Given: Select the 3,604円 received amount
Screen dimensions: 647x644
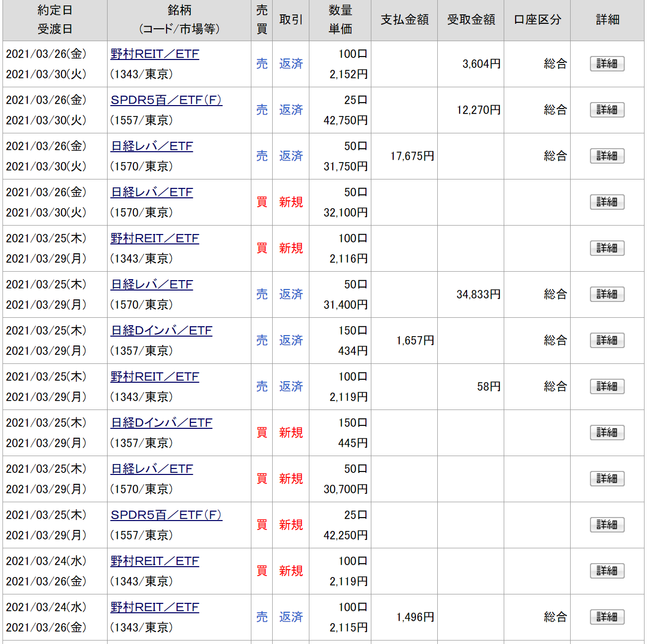Looking at the screenshot, I should (481, 64).
